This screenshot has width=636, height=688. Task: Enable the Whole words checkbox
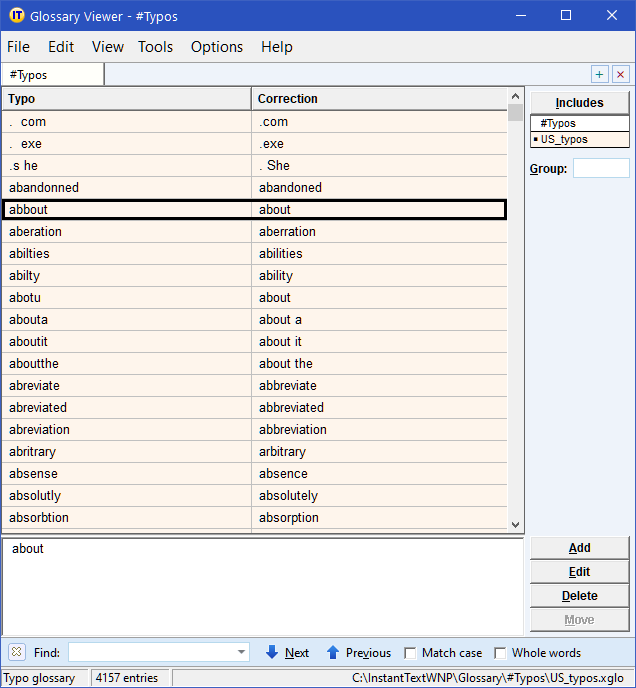(x=500, y=653)
